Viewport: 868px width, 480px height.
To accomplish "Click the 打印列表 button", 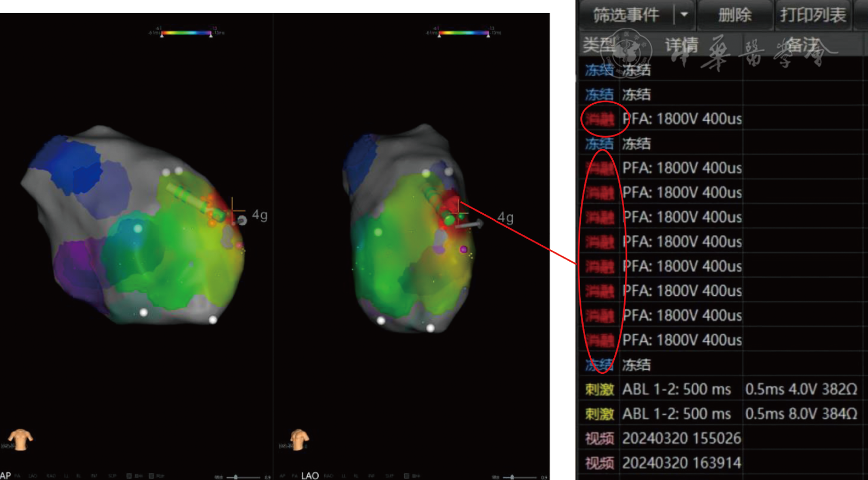I will pyautogui.click(x=813, y=15).
